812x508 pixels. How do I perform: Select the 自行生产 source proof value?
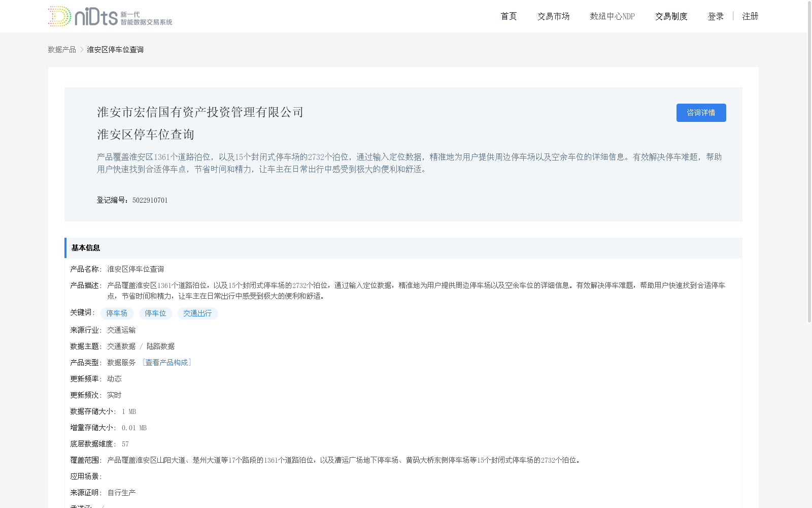point(121,493)
